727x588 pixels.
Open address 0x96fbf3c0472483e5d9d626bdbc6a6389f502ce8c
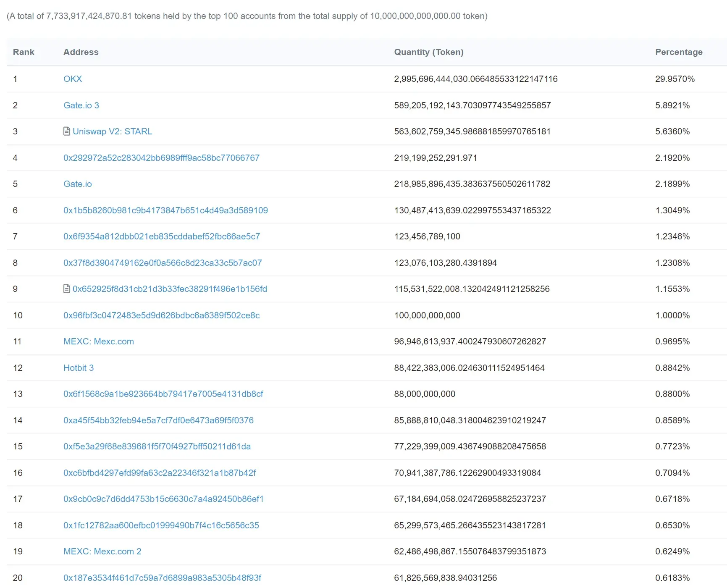click(x=162, y=315)
